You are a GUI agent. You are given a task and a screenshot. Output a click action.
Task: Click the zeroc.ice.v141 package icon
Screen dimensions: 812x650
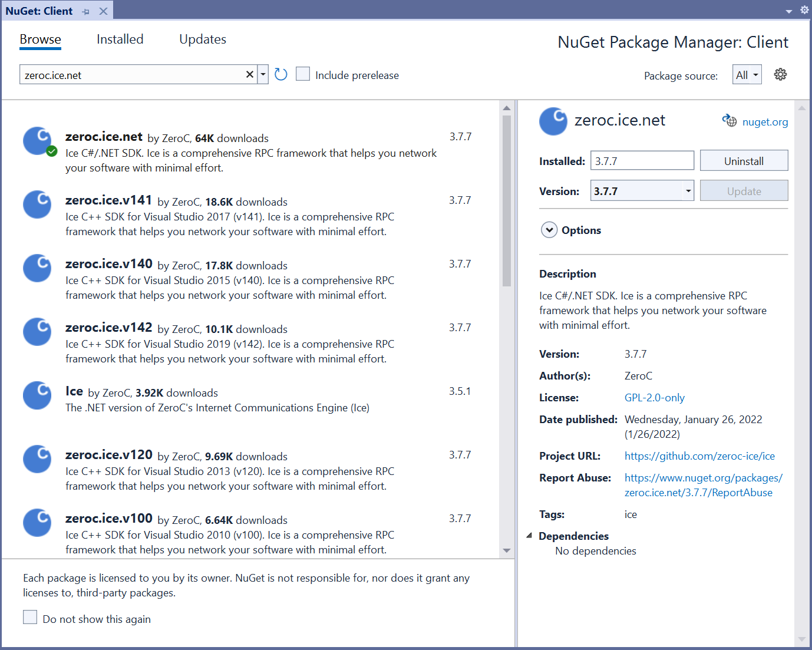[x=37, y=204]
